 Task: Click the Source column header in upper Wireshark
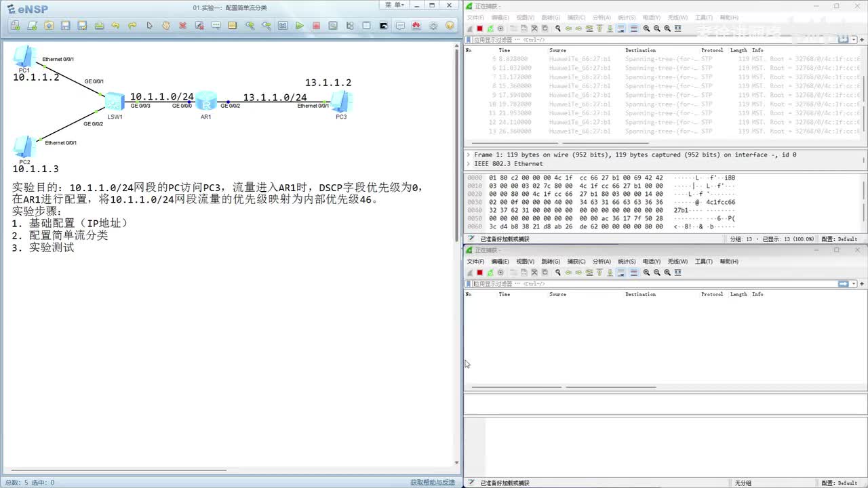pyautogui.click(x=557, y=50)
